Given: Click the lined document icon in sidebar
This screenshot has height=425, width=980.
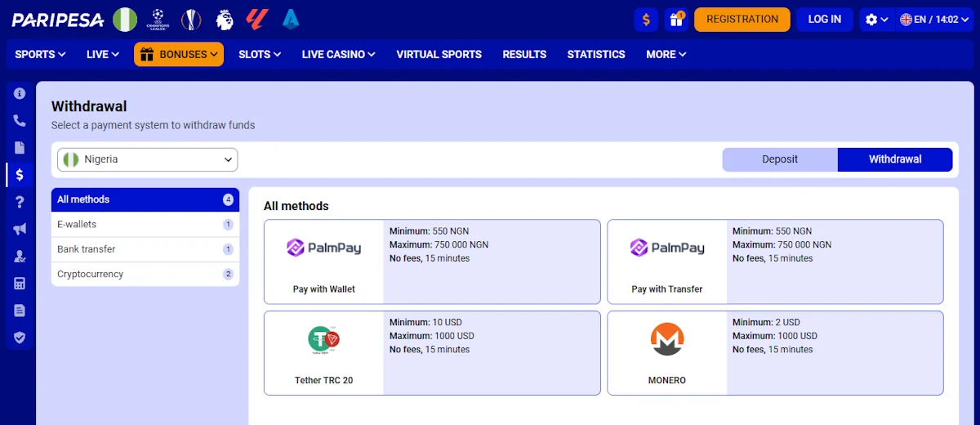Looking at the screenshot, I should pos(20,311).
